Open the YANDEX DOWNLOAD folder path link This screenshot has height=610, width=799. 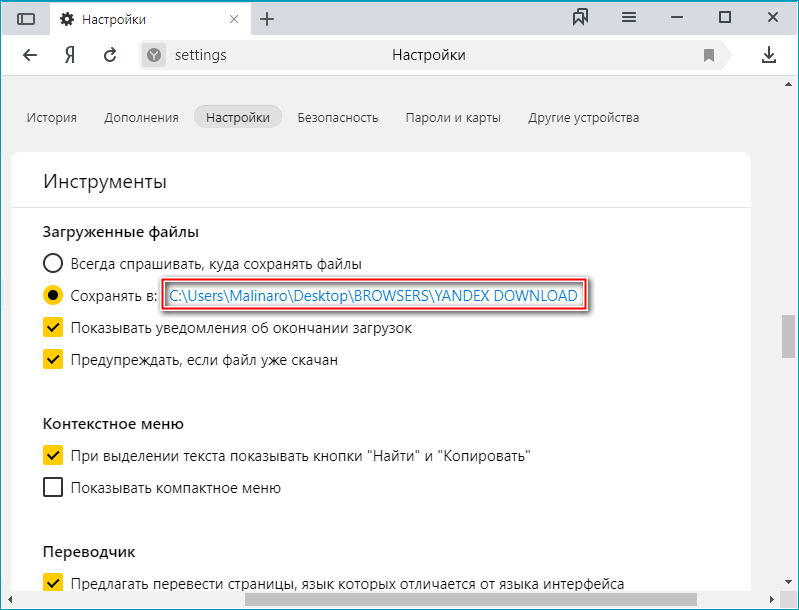click(374, 296)
